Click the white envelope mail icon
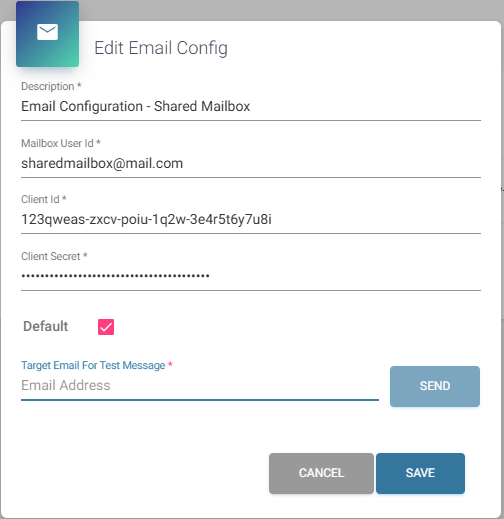Image resolution: width=504 pixels, height=519 pixels. tap(47, 32)
